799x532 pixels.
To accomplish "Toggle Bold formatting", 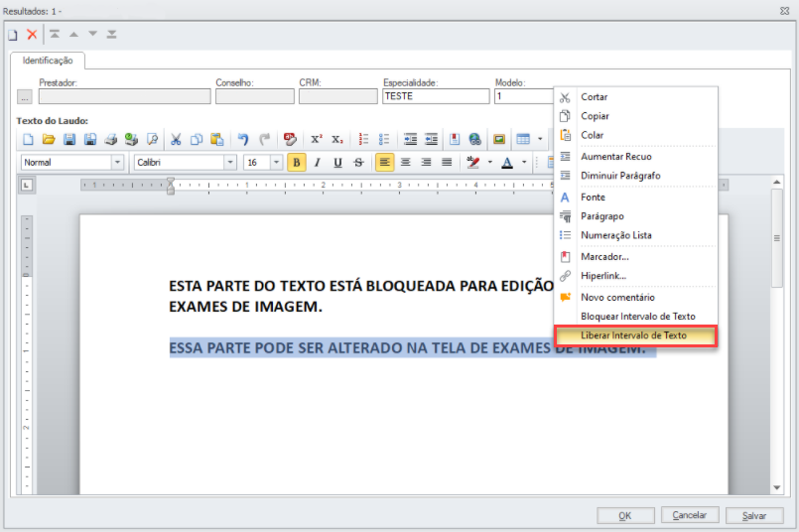I will tap(297, 163).
